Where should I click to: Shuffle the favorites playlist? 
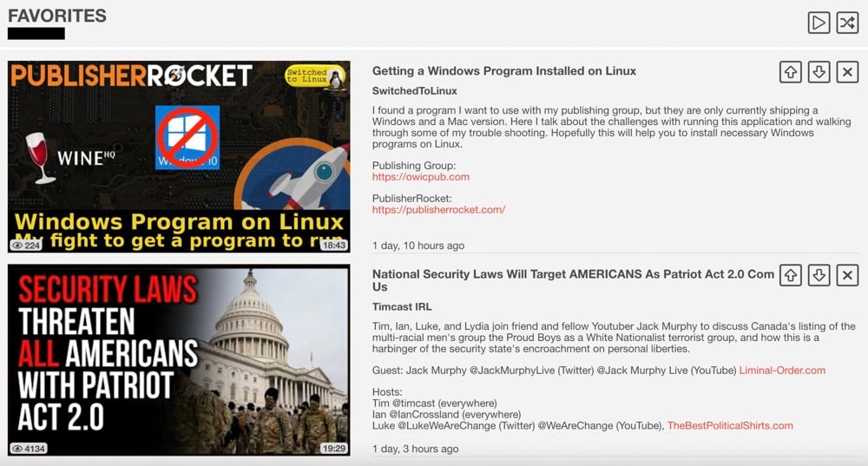click(847, 23)
